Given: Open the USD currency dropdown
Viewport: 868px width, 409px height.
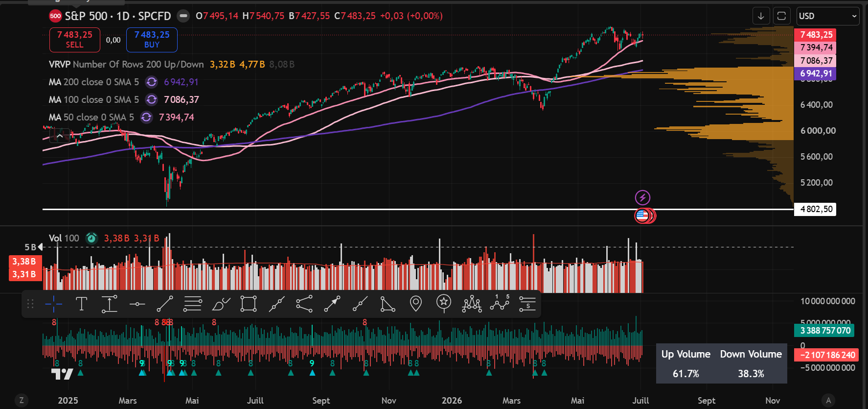Looking at the screenshot, I should 828,16.
